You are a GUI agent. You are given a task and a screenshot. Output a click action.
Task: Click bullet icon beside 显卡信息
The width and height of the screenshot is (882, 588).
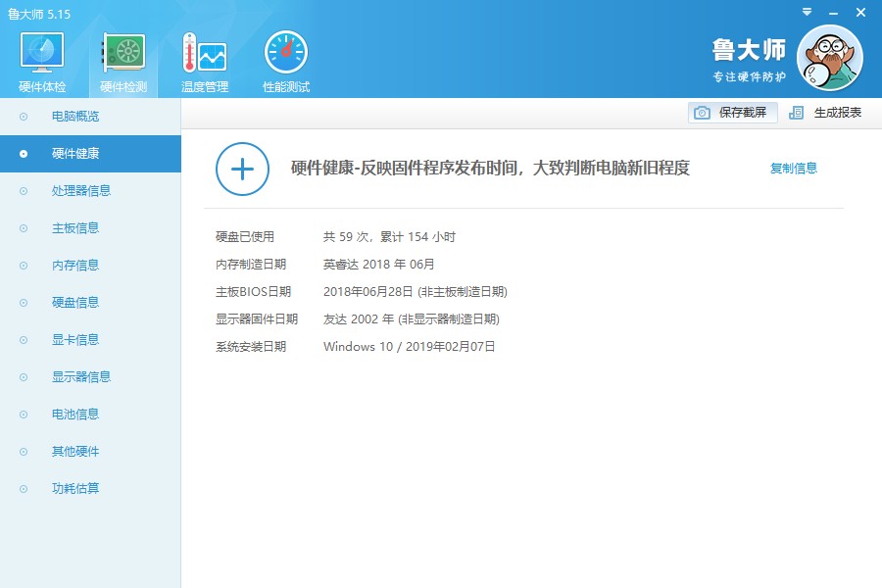pos(24,340)
